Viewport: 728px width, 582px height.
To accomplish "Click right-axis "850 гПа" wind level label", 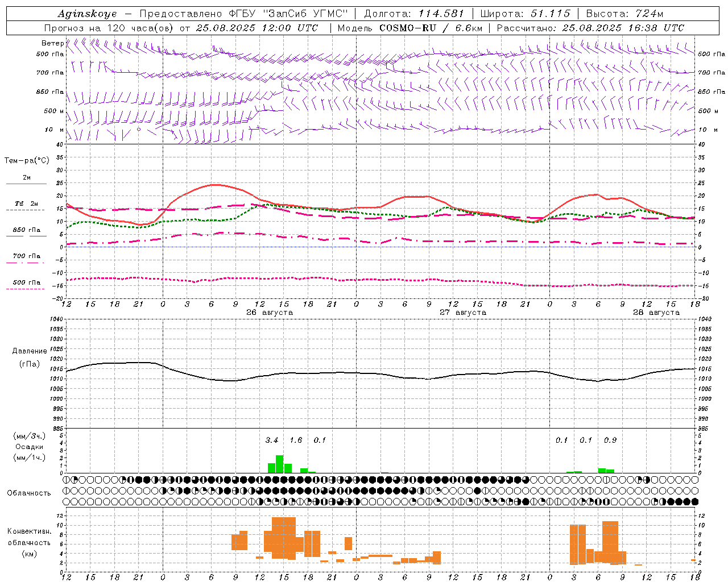I will [712, 92].
